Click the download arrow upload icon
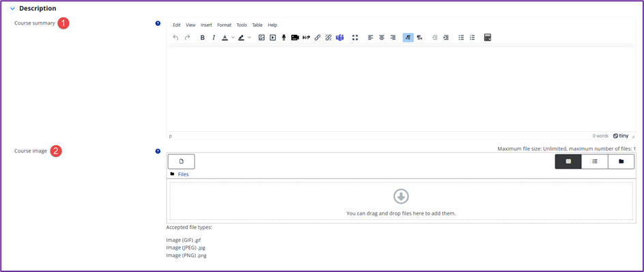 [x=401, y=196]
